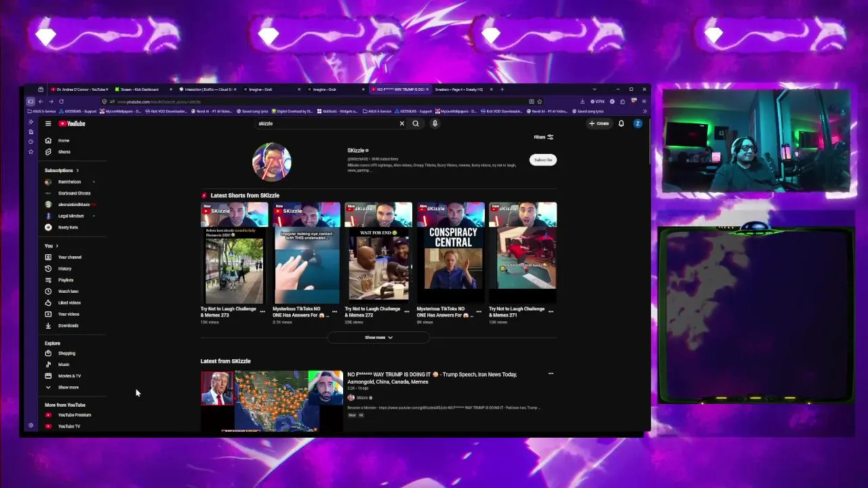Switch to the Sneakers Sneaky HQ tab

(462, 89)
